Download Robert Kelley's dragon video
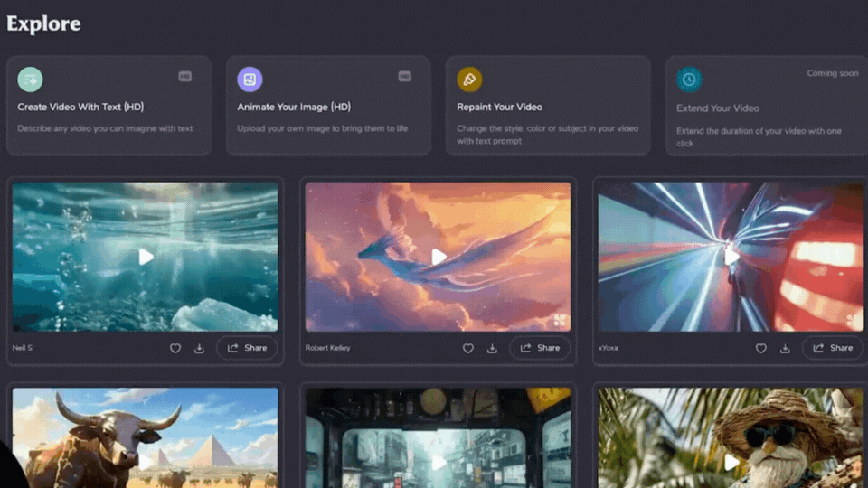This screenshot has width=868, height=488. [492, 348]
